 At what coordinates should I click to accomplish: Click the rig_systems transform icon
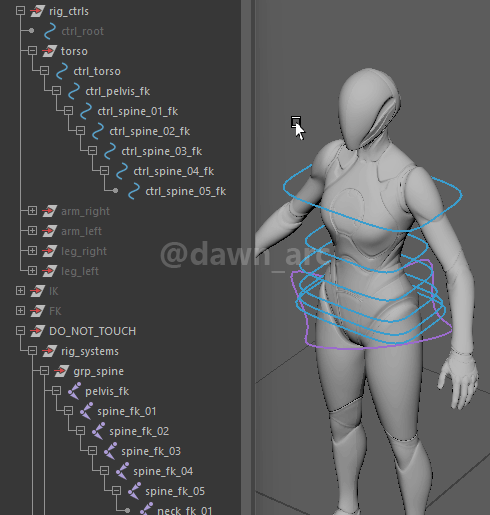(49, 351)
